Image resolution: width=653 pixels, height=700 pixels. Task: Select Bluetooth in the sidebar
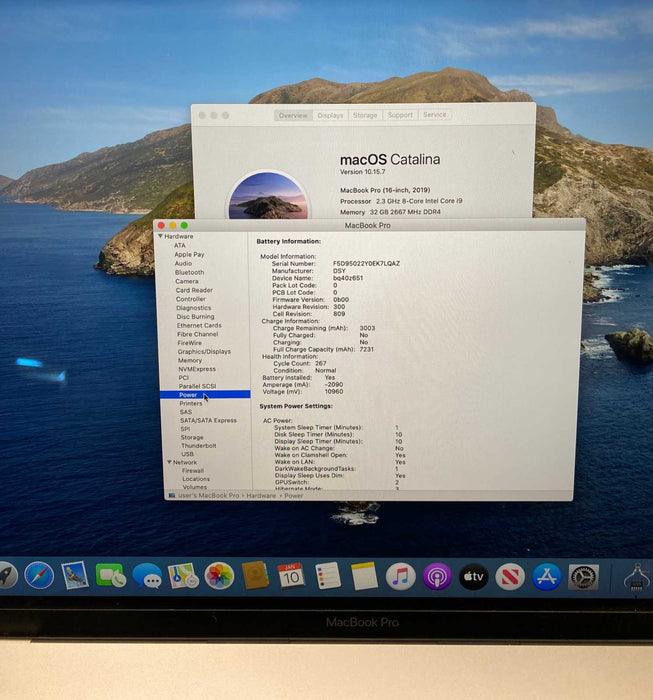[x=190, y=272]
